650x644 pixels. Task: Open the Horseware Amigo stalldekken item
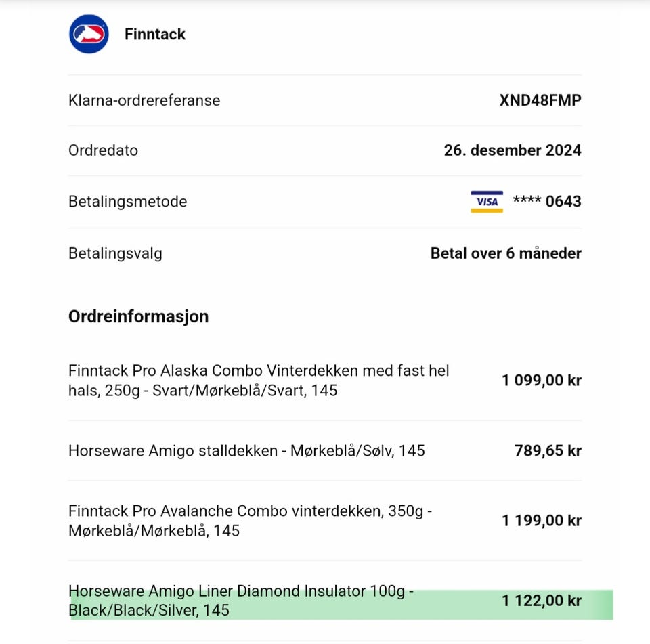[246, 450]
